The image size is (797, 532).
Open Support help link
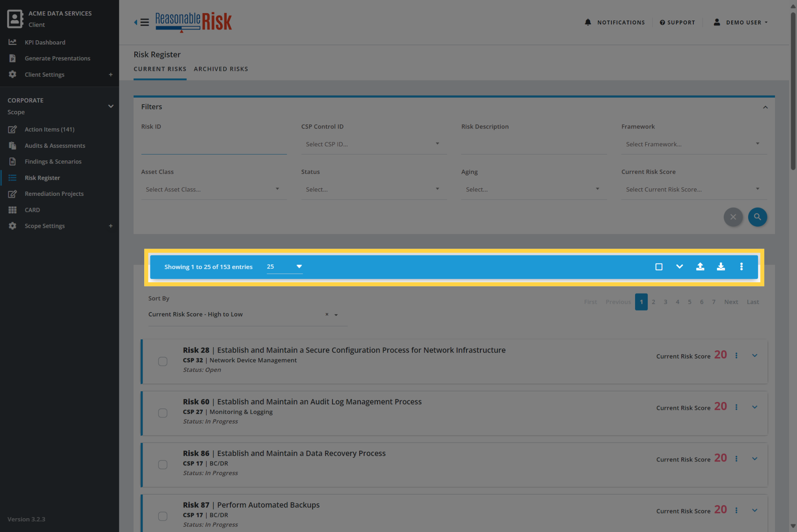(x=677, y=22)
